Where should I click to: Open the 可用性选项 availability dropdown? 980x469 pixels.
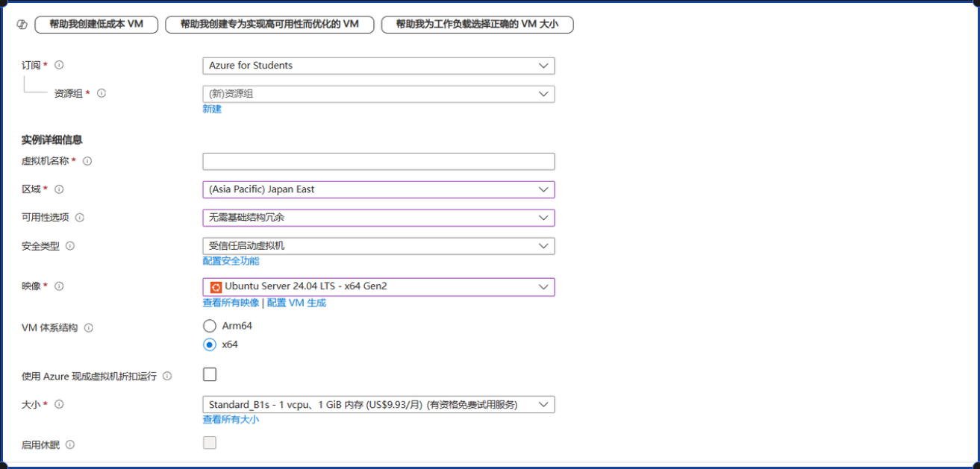378,218
